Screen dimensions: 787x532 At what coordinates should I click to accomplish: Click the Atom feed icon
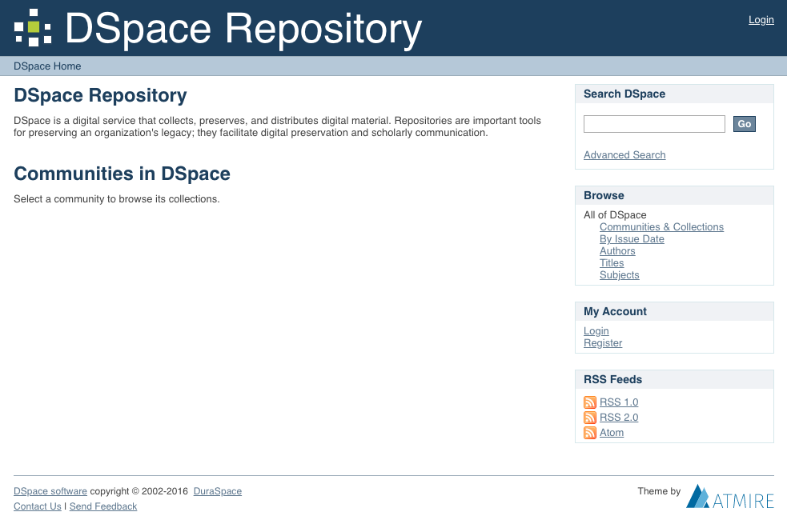click(590, 432)
